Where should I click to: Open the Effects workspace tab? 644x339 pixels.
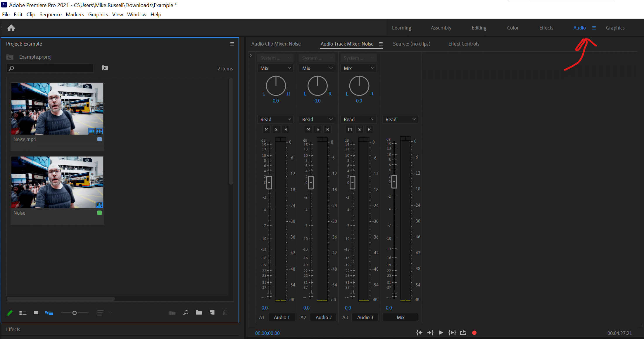(x=545, y=28)
